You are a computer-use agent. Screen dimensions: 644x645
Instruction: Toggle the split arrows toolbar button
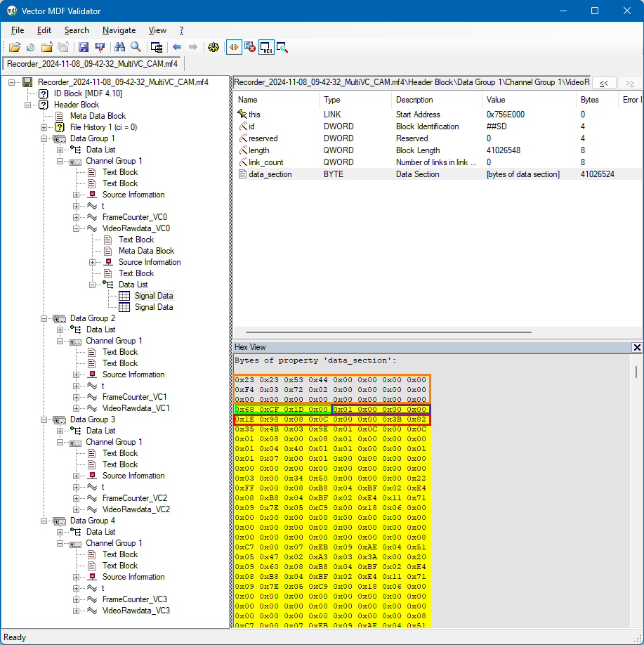coord(234,47)
